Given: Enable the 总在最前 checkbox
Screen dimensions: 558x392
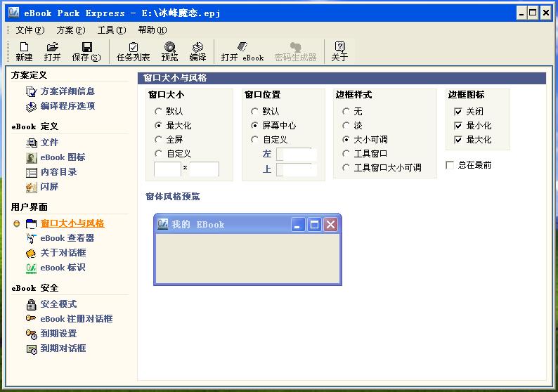Looking at the screenshot, I should pyautogui.click(x=450, y=165).
